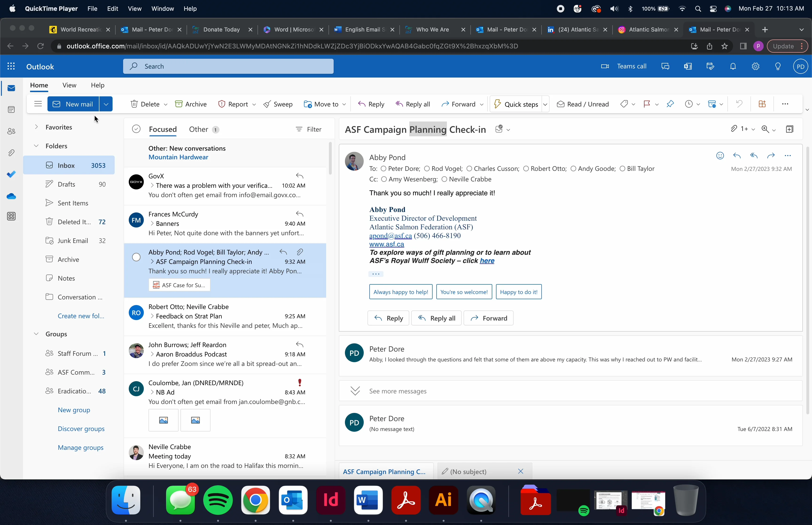Open the People contacts icon in sidebar

pos(11,131)
